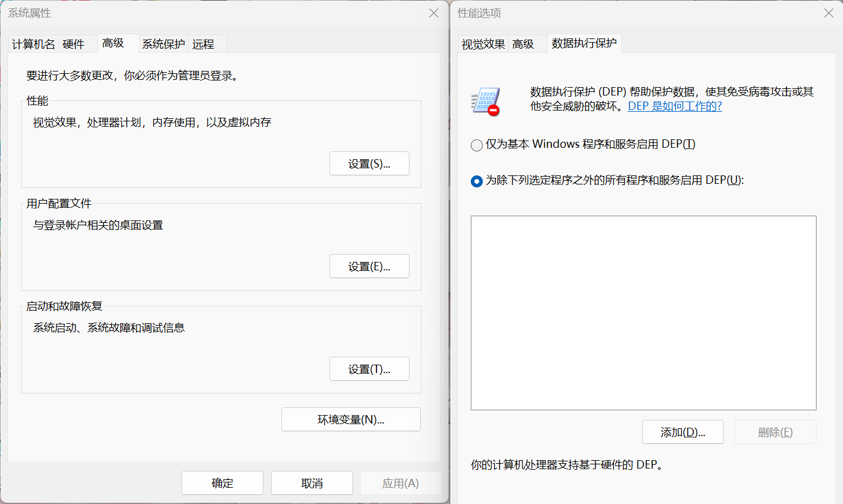The width and height of the screenshot is (843, 504).
Task: Open 'DEP 是如何工作的?' link
Action: click(x=675, y=106)
